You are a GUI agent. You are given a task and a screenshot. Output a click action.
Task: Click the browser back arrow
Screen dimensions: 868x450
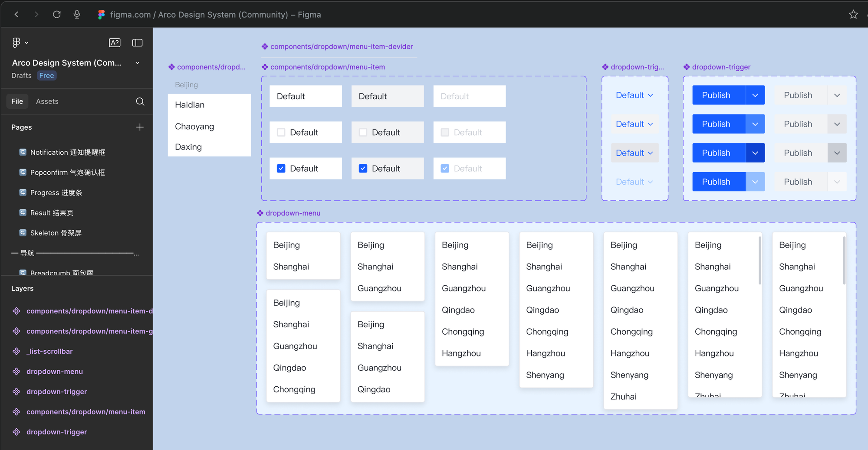16,14
